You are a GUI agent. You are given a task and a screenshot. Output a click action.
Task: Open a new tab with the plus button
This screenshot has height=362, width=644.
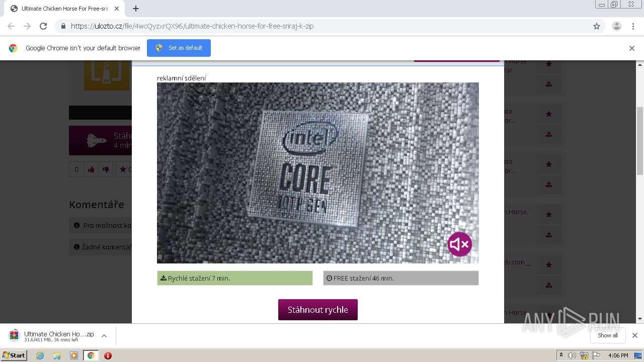tap(136, 9)
